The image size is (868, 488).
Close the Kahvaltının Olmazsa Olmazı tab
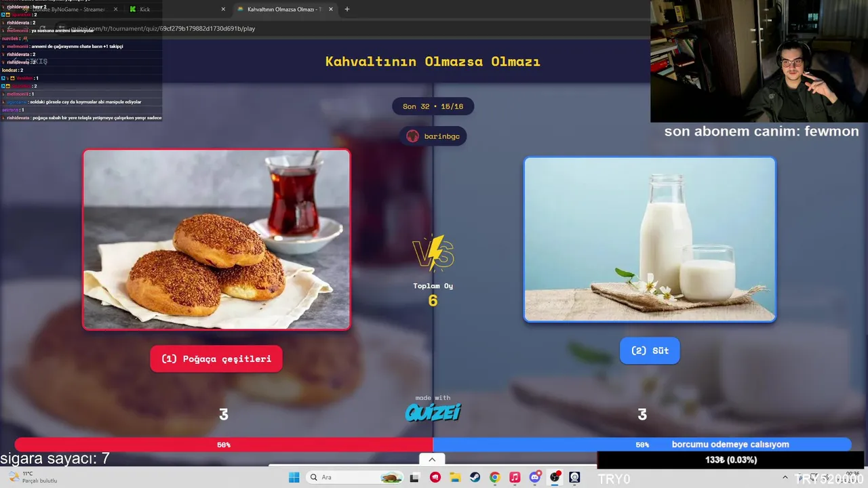(330, 9)
